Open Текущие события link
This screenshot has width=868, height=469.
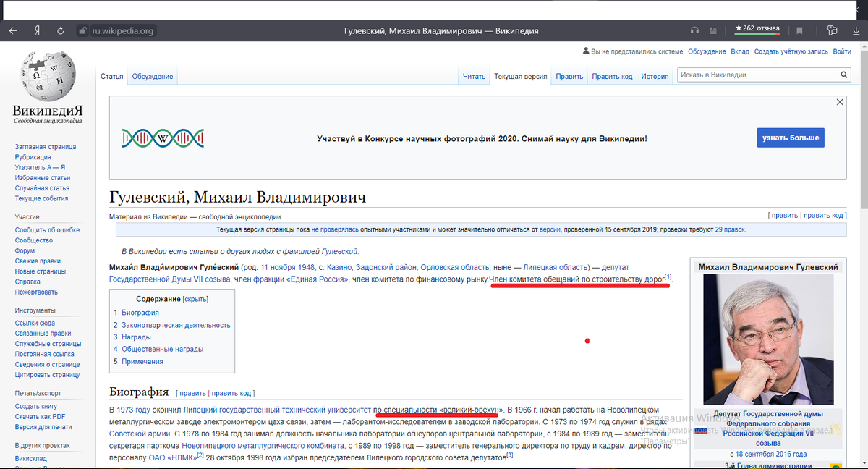(x=42, y=198)
